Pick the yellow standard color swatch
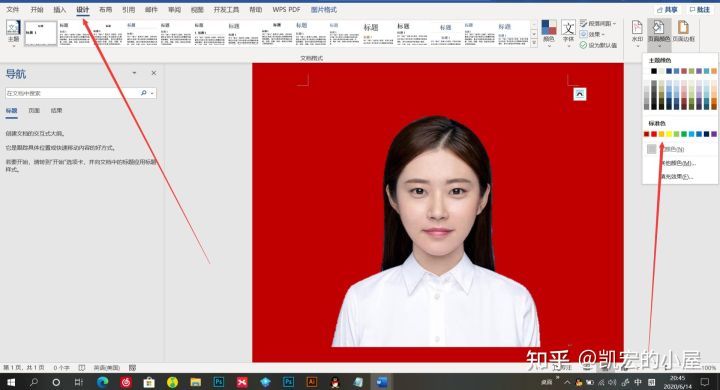Image resolution: width=720 pixels, height=390 pixels. [x=669, y=134]
